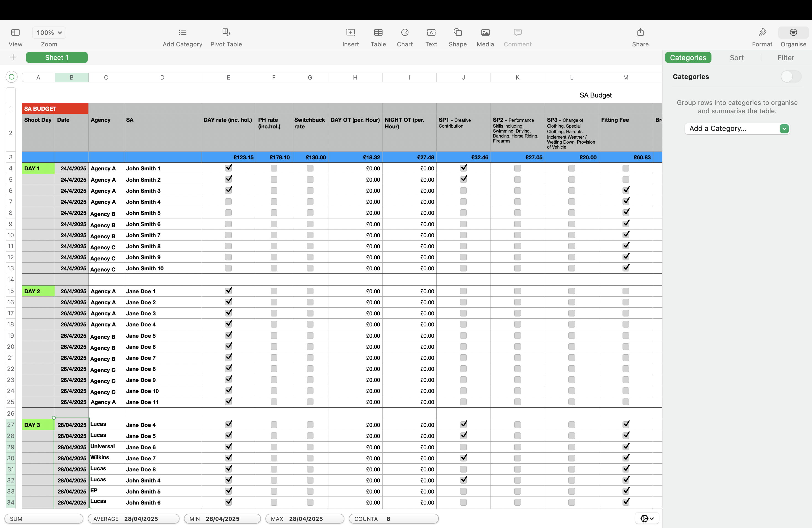Click the Pivot Table icon
The height and width of the screenshot is (528, 812).
[x=226, y=32]
